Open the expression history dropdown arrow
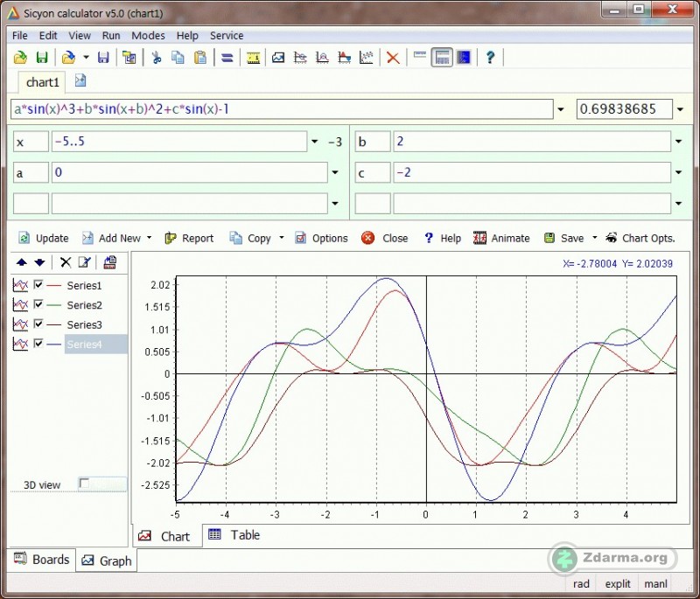 pos(561,109)
